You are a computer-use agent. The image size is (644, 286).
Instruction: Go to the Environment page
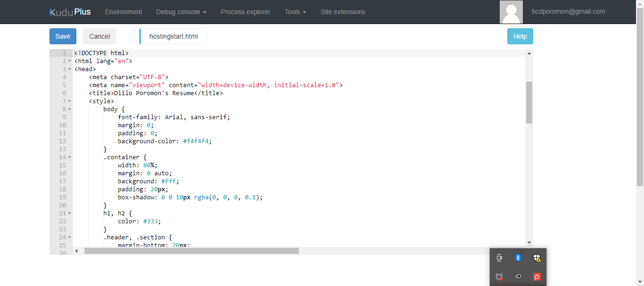pos(124,12)
